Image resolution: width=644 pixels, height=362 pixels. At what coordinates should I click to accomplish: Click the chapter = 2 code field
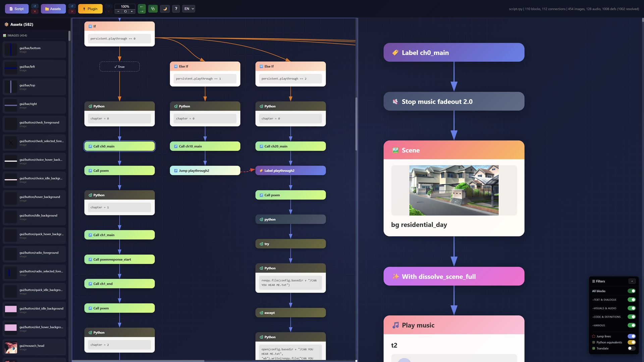click(x=119, y=345)
